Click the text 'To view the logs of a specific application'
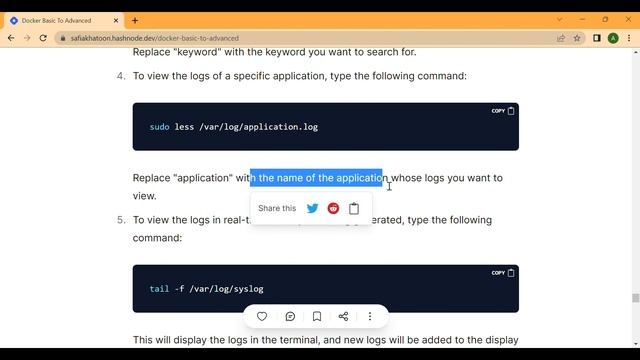640x360 pixels. [230, 76]
